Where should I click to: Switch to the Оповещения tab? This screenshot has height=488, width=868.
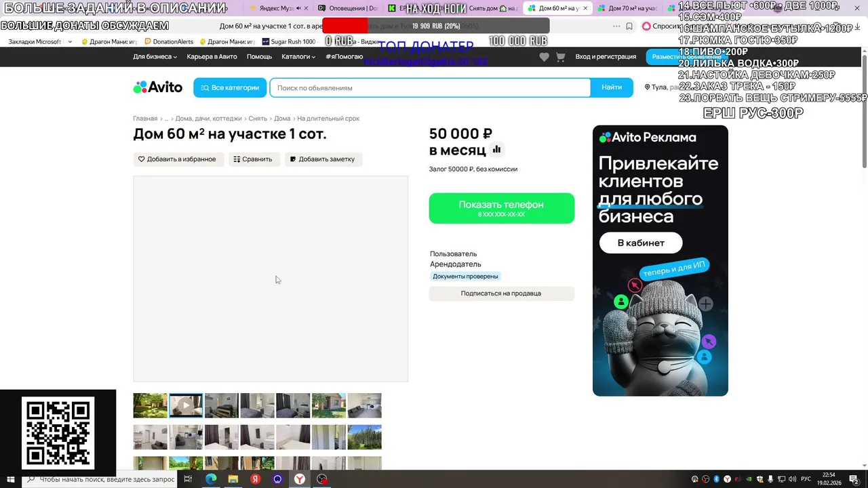(347, 8)
